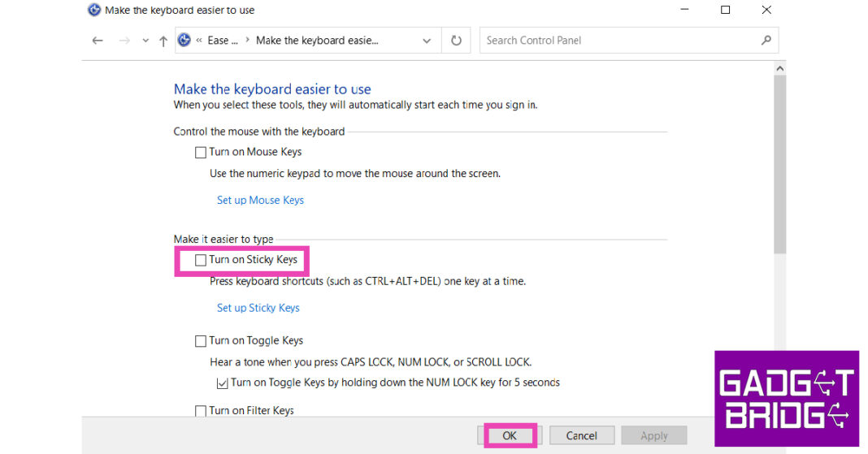Click 'Control the mouse with the keyboard' label

point(259,132)
